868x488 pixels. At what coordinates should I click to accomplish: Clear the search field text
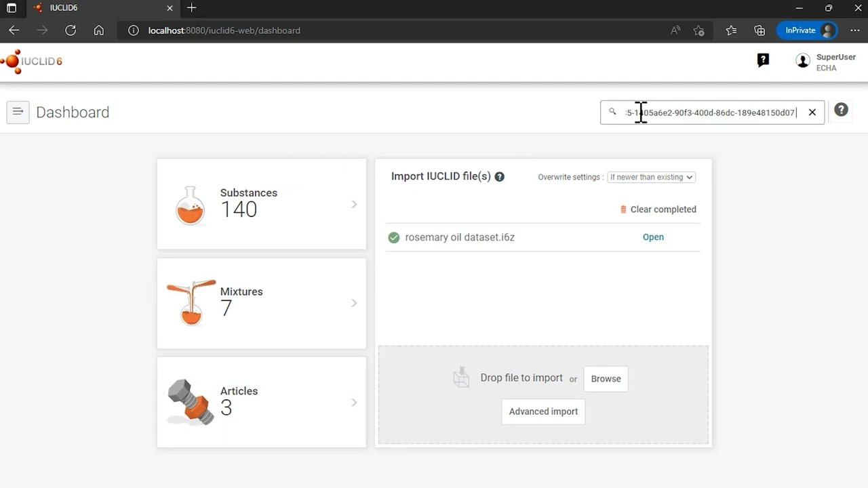pyautogui.click(x=812, y=113)
